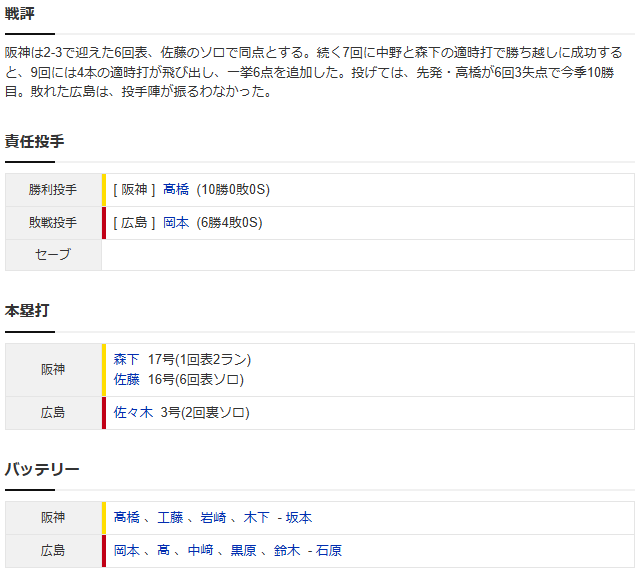Viewport: 640px width, 572px height.
Task: Click 木下 pitcher link
Action: pyautogui.click(x=256, y=517)
